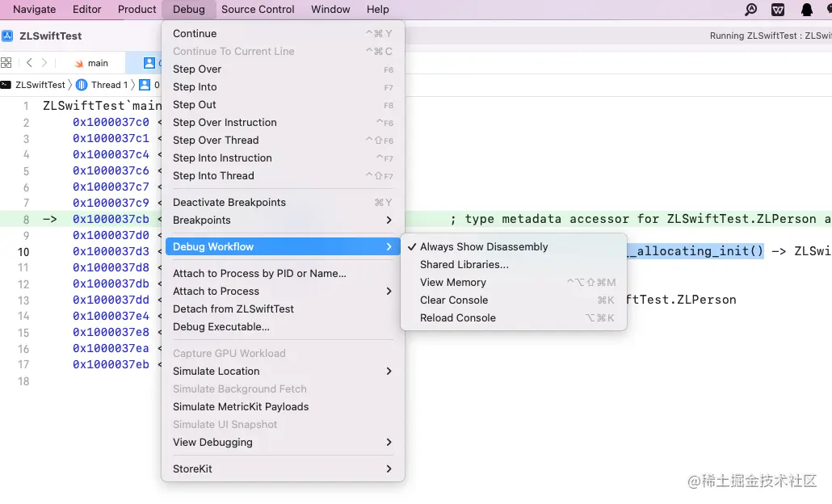Go back with the left chevron button
832x504 pixels.
[29, 63]
